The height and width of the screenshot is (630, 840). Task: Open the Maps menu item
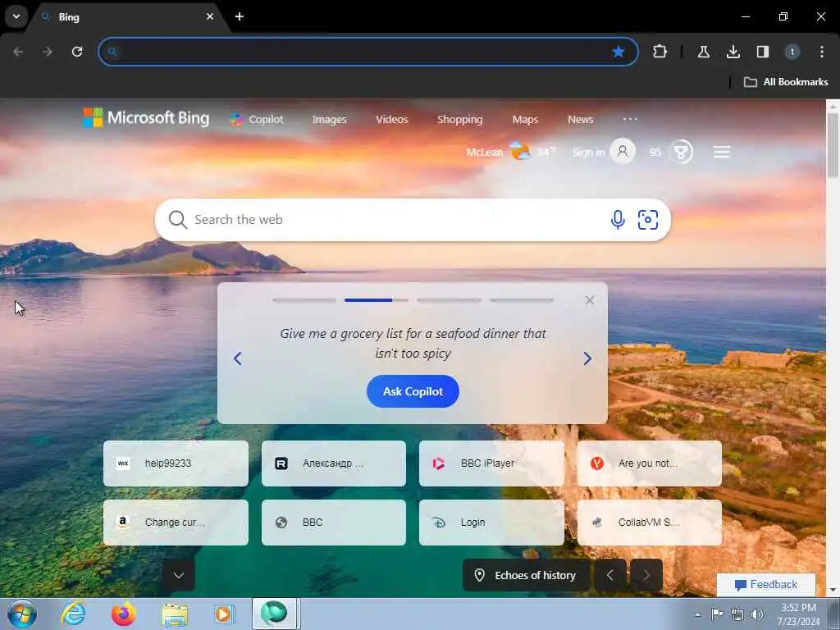tap(525, 120)
